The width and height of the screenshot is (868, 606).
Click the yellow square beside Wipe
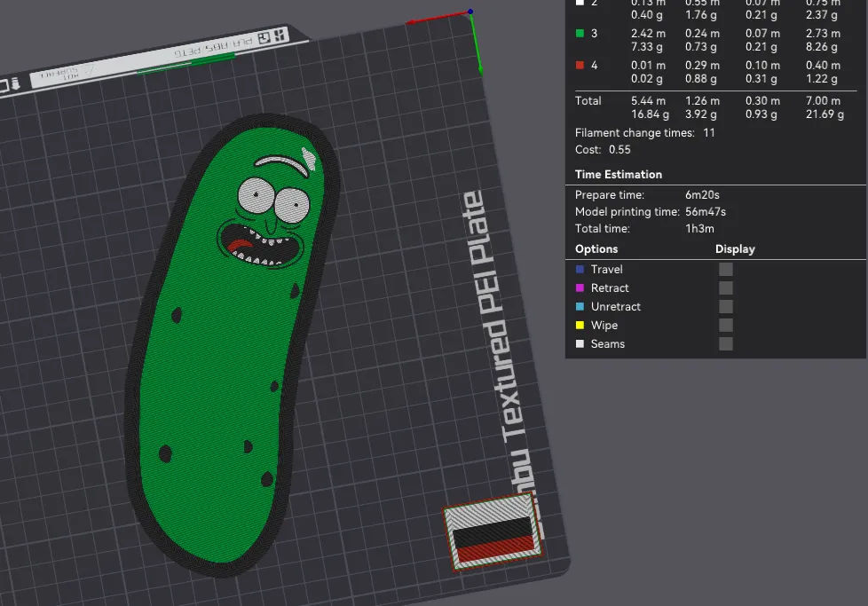579,325
